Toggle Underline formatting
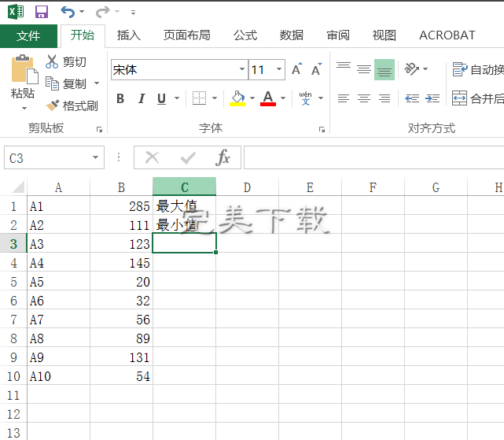This screenshot has width=504, height=440. tap(162, 98)
